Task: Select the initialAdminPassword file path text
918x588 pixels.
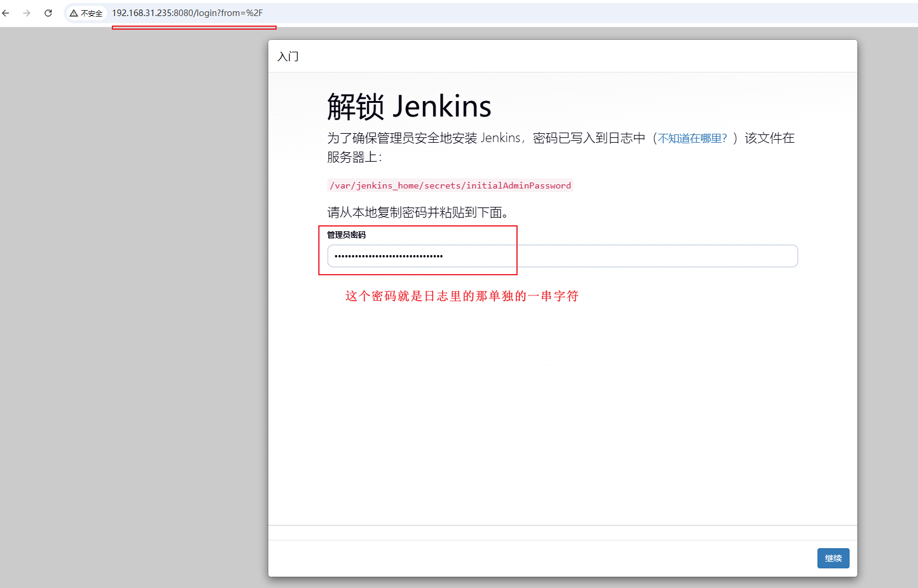Action: click(x=450, y=185)
